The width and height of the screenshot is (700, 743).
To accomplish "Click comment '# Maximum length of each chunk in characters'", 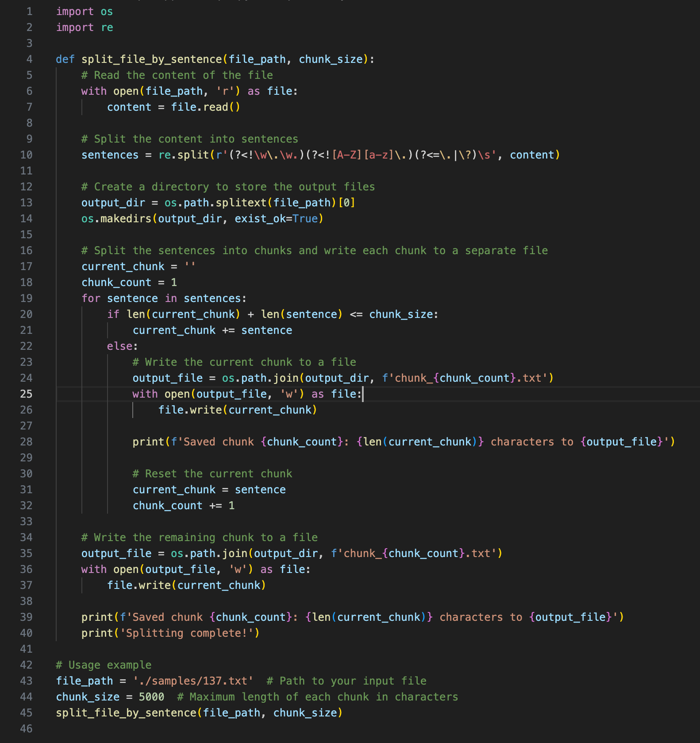I will coord(317,697).
